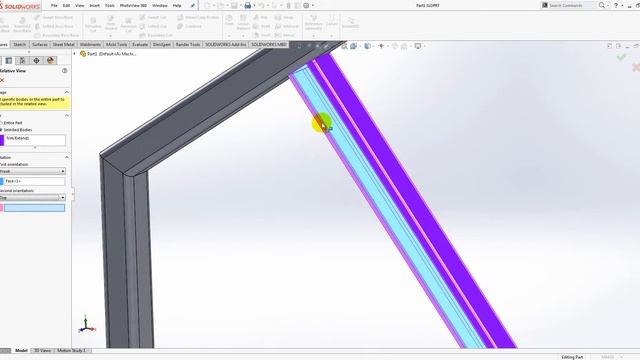Screen dimensions: 640x360
Task: Open the PhotoView 360 menu
Action: 133,6
